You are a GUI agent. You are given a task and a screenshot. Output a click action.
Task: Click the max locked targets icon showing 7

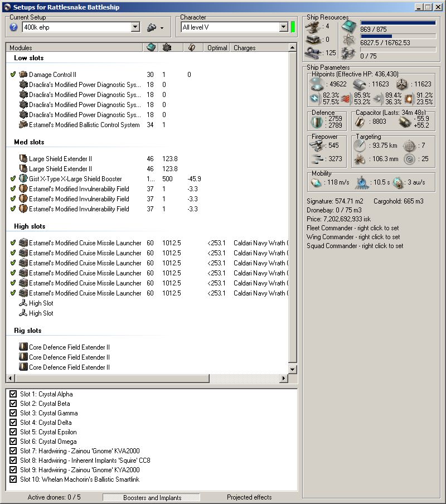[x=409, y=146]
